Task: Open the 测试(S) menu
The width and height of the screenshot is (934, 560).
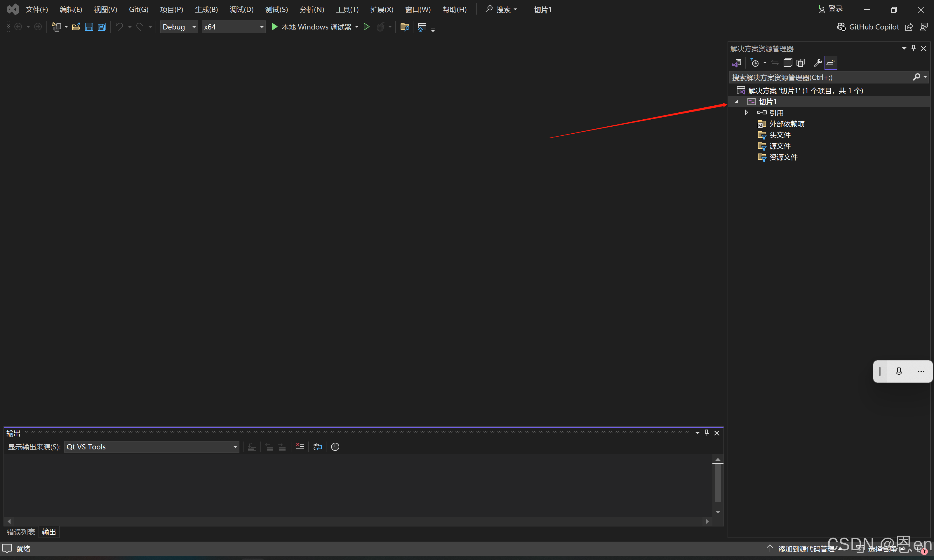Action: coord(276,9)
